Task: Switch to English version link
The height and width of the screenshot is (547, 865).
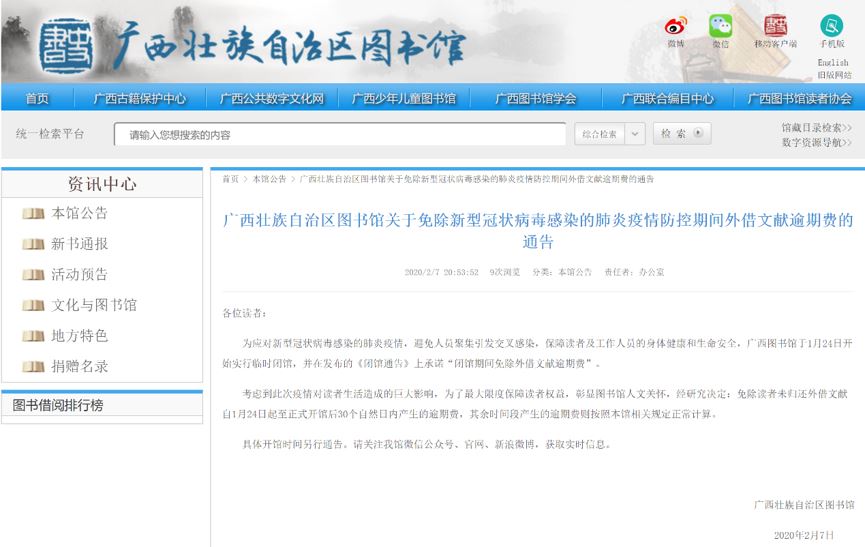Action: tap(833, 62)
